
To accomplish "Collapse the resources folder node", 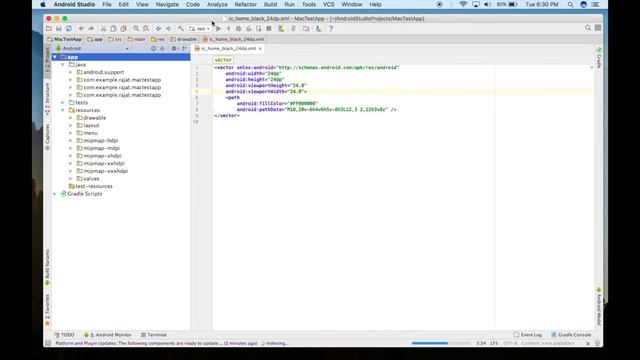I will coord(62,110).
